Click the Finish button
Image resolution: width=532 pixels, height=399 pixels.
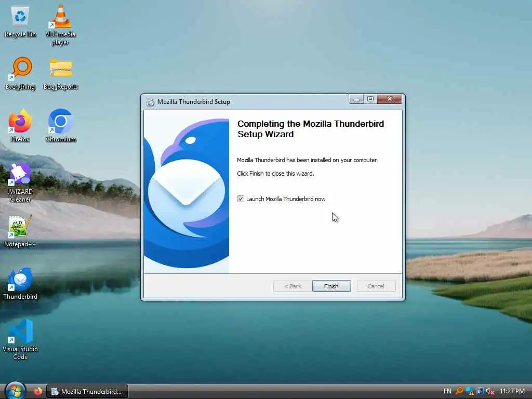331,286
